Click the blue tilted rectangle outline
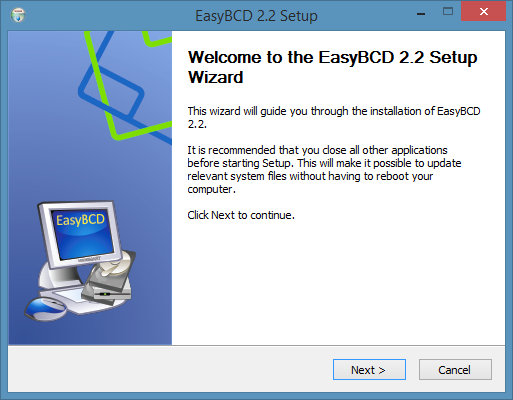Image resolution: width=513 pixels, height=400 pixels. point(111,92)
